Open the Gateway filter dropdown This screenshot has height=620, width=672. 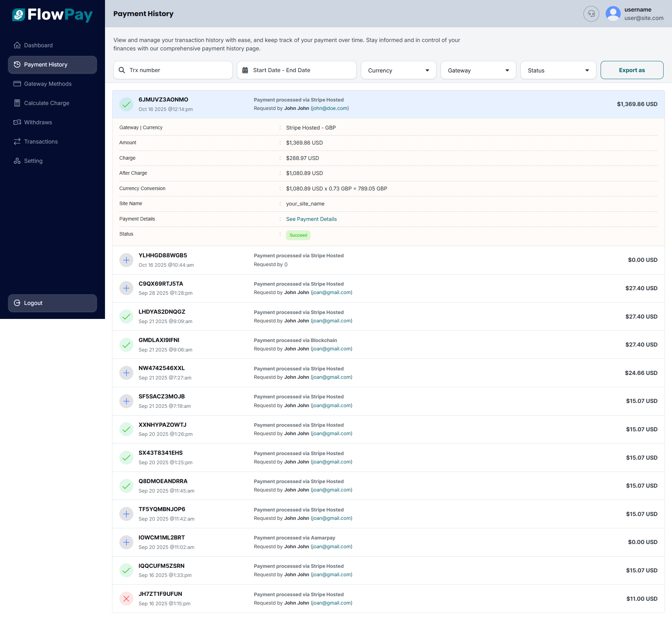(x=478, y=70)
